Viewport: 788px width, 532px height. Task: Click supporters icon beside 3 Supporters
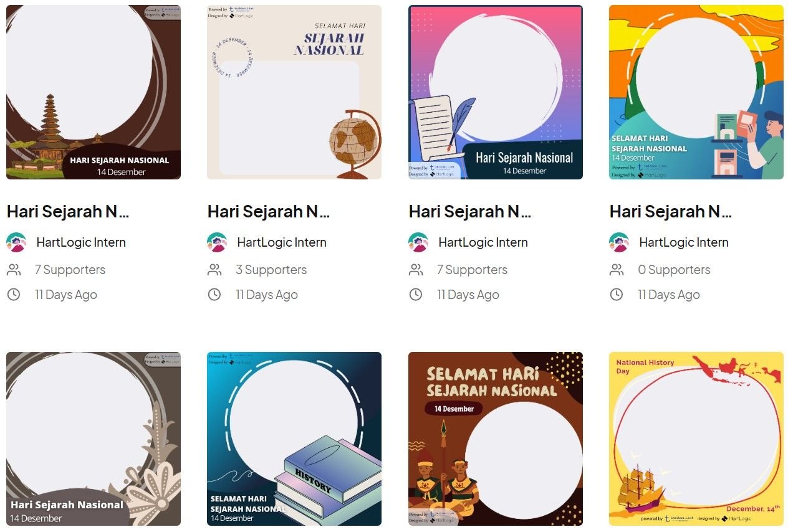[x=214, y=270]
